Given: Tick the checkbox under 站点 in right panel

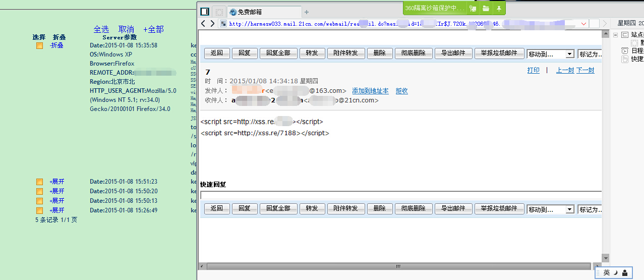Looking at the screenshot, I should [x=634, y=43].
